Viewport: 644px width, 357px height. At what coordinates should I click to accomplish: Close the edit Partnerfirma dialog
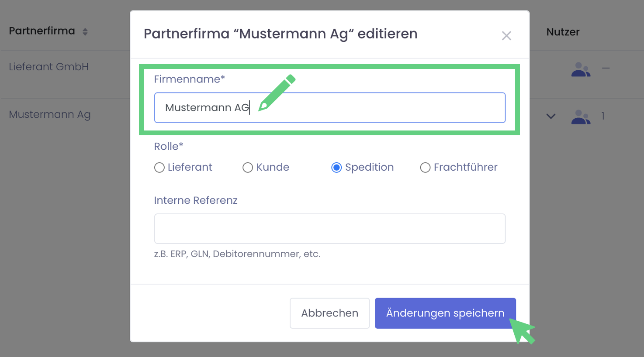pyautogui.click(x=506, y=35)
